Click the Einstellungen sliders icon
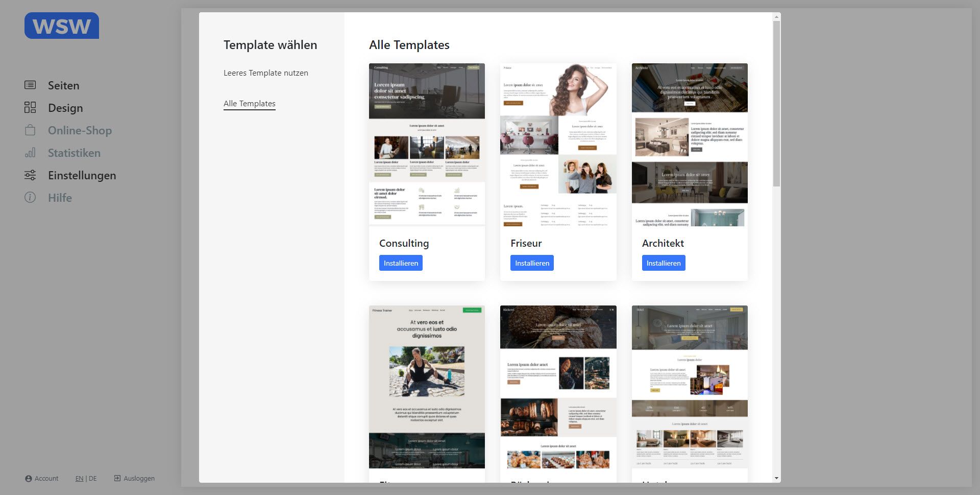Screen dimensions: 980x495 pyautogui.click(x=30, y=175)
